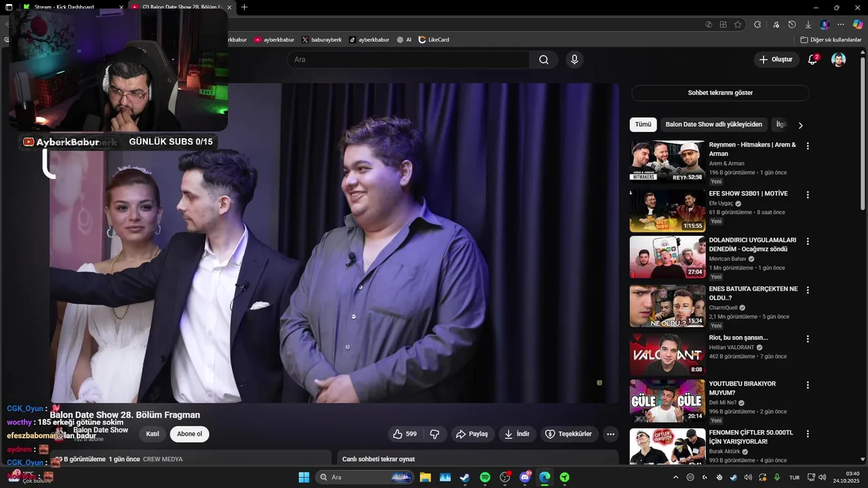Open browser extensions puzzle icon
The width and height of the screenshot is (868, 488).
[757, 24]
